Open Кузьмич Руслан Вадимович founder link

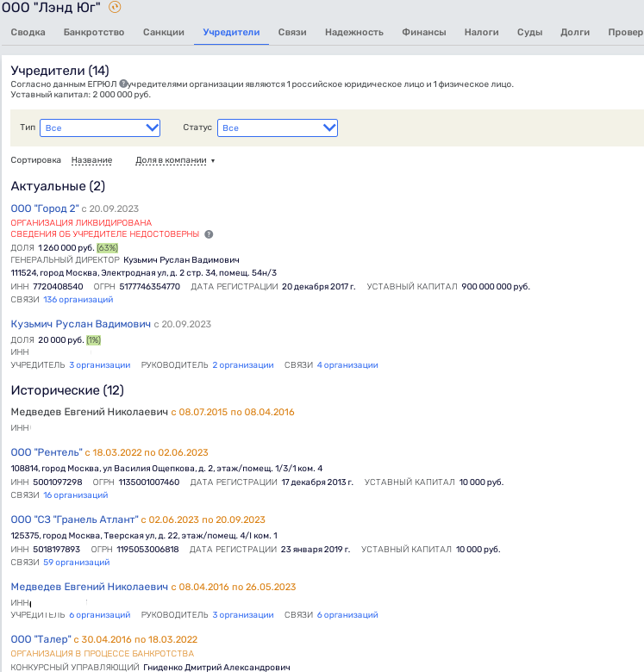[x=80, y=324]
